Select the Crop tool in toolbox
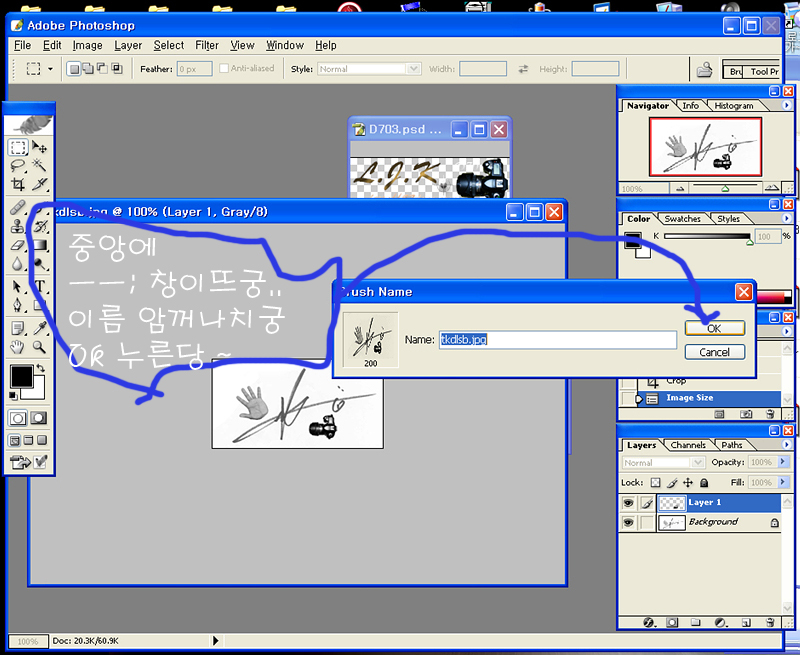 (x=18, y=185)
